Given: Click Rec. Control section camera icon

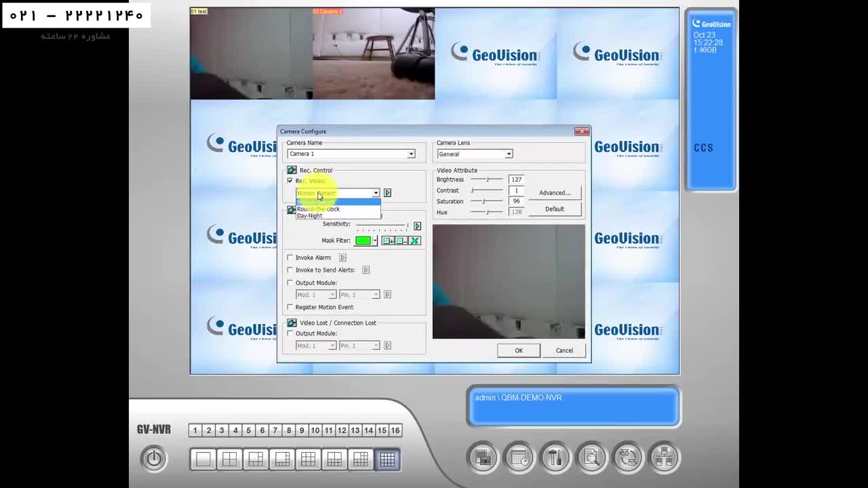Looking at the screenshot, I should click(292, 170).
